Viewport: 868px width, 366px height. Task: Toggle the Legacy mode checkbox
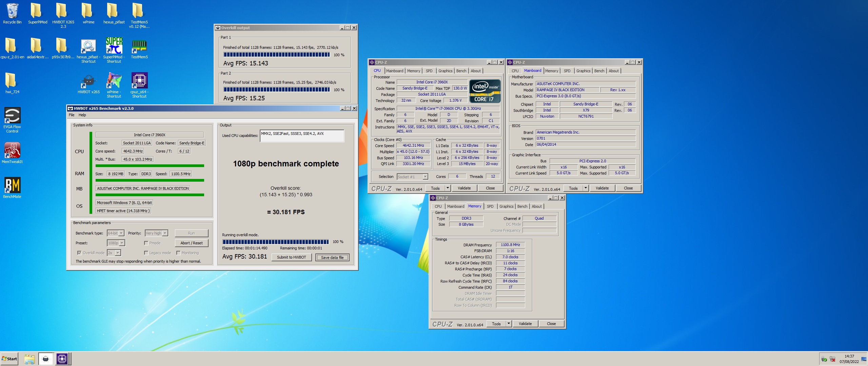coord(146,253)
